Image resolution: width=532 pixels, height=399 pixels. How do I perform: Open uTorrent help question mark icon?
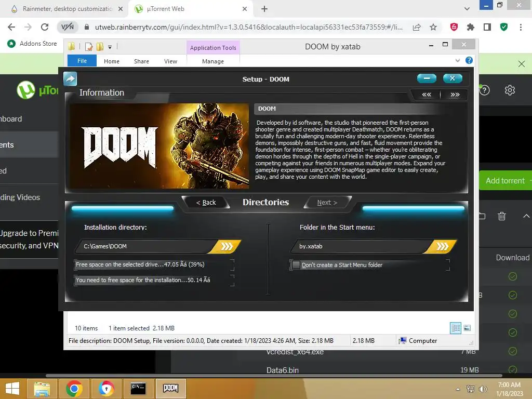pos(485,90)
